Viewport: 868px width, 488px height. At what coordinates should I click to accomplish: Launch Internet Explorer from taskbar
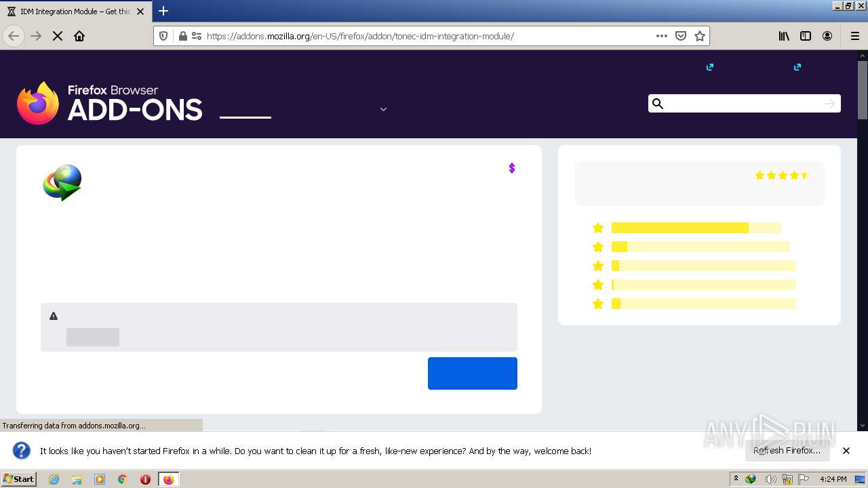(x=54, y=479)
